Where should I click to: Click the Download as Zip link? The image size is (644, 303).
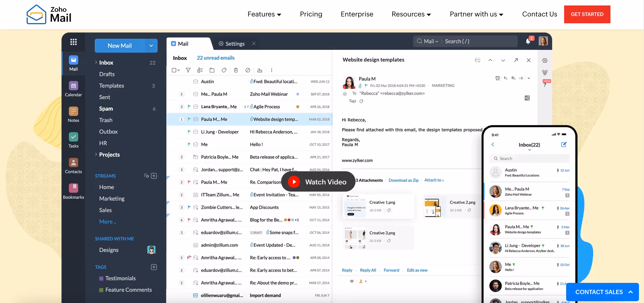[403, 180]
